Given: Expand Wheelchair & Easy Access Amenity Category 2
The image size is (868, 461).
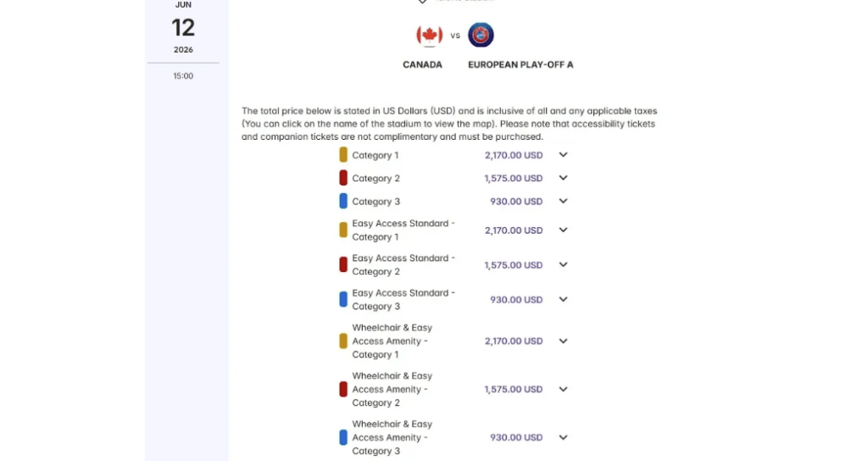Looking at the screenshot, I should (x=563, y=389).
